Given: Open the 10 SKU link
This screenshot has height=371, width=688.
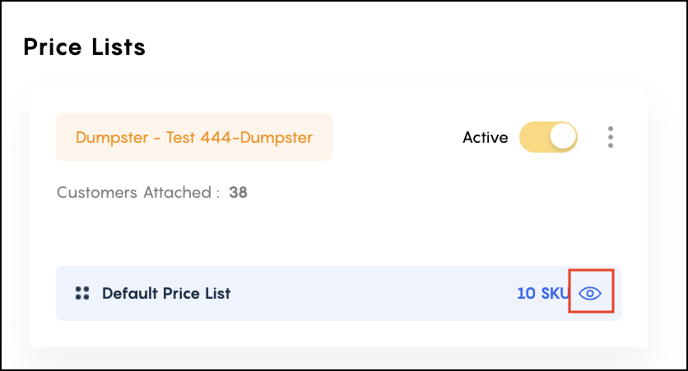Looking at the screenshot, I should (x=543, y=293).
